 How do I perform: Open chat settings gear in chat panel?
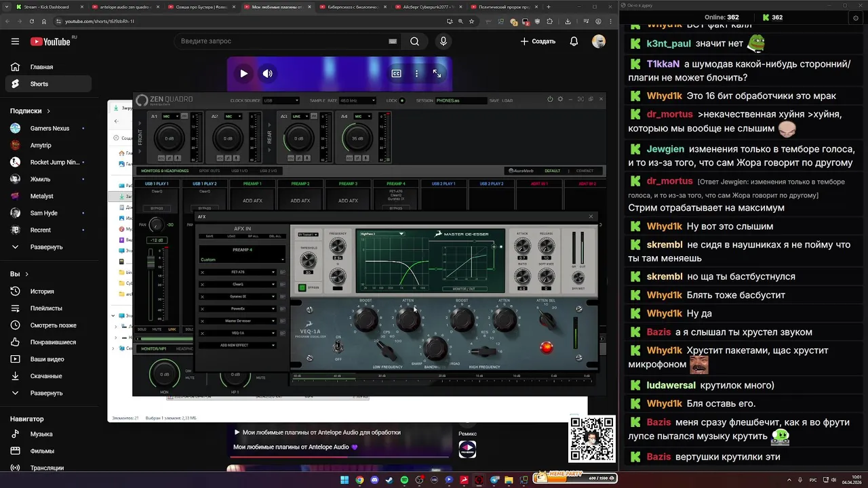855,18
